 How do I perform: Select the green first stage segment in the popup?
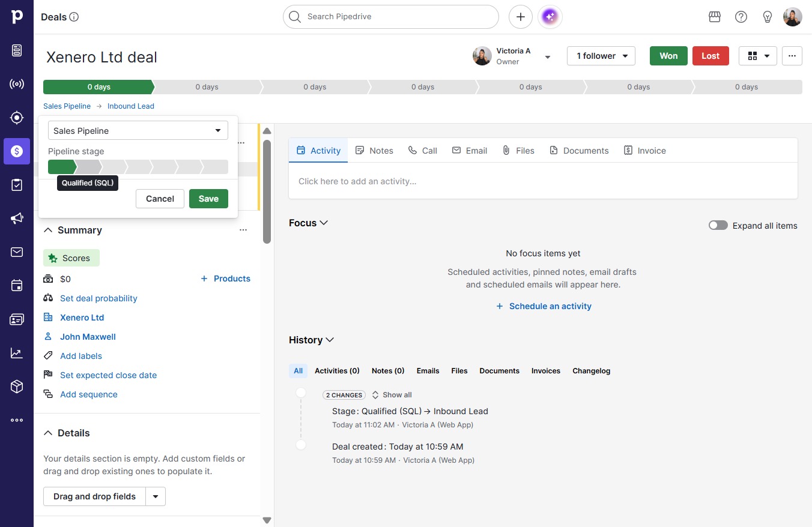point(62,166)
